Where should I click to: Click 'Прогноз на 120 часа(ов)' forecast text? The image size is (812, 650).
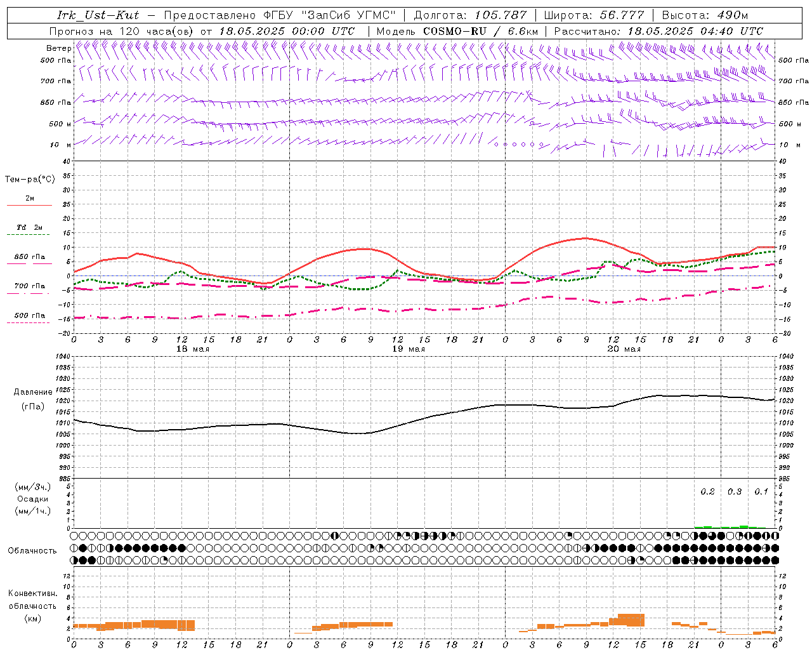(122, 31)
